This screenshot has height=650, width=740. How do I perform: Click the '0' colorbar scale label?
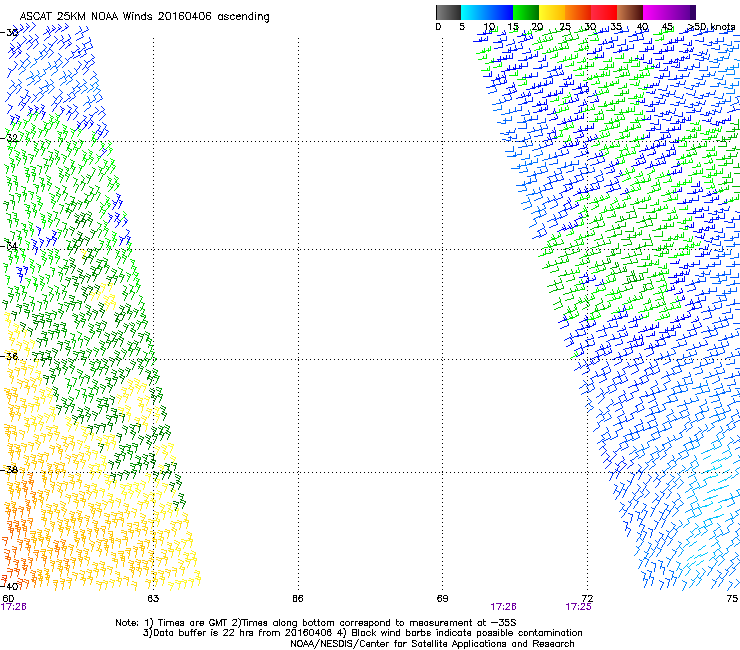tap(438, 27)
